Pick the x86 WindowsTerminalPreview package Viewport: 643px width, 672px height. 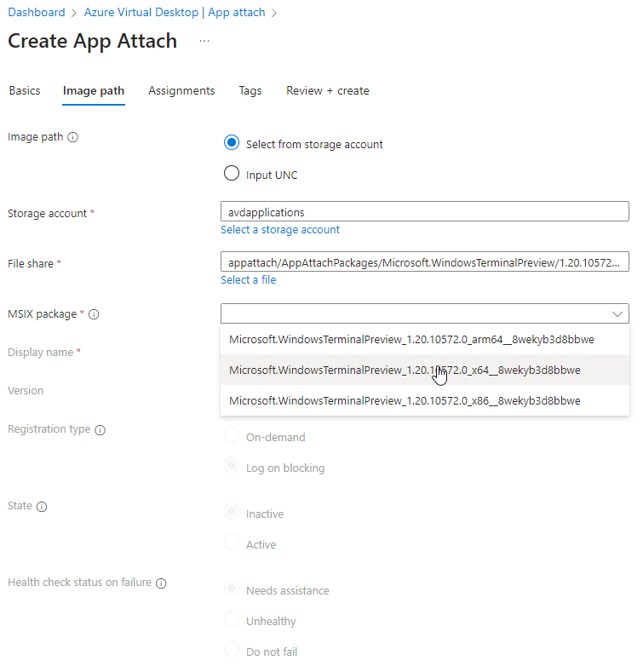click(425, 400)
